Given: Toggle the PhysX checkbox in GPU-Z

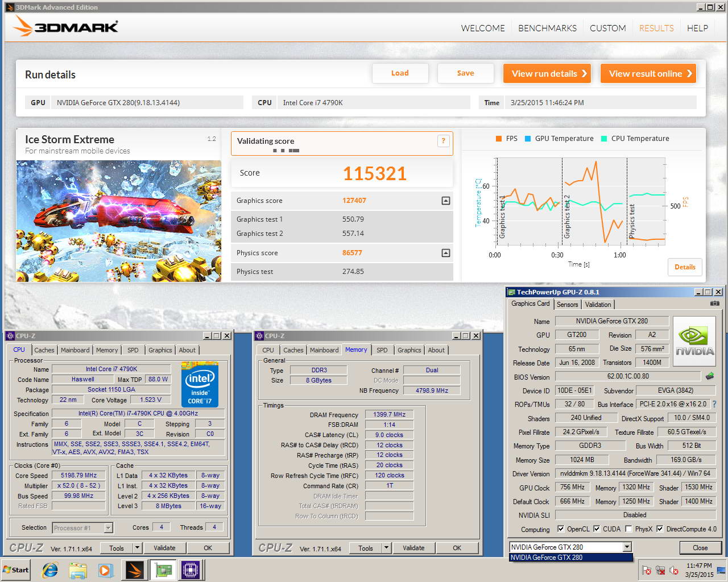Looking at the screenshot, I should tap(628, 529).
